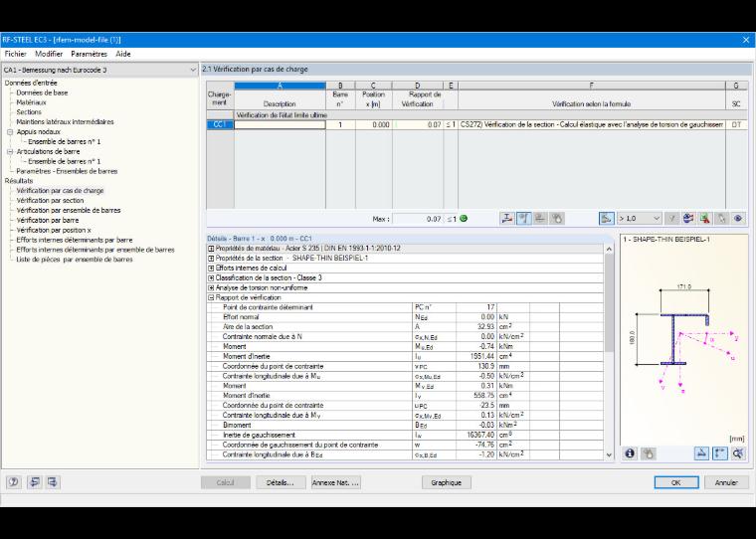Click the Annexe Nat. ... button
Image resolution: width=756 pixels, height=539 pixels.
[x=335, y=482]
